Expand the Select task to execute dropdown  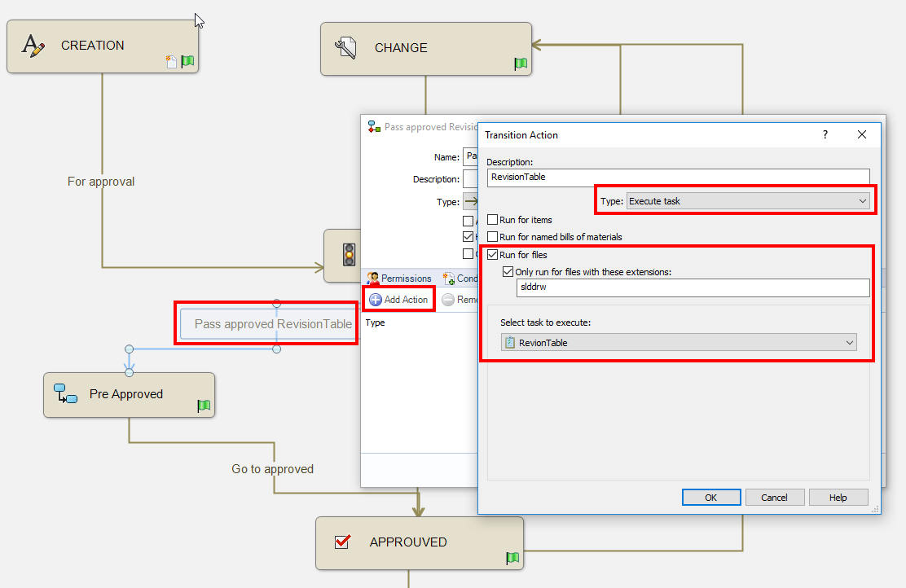[x=678, y=343]
